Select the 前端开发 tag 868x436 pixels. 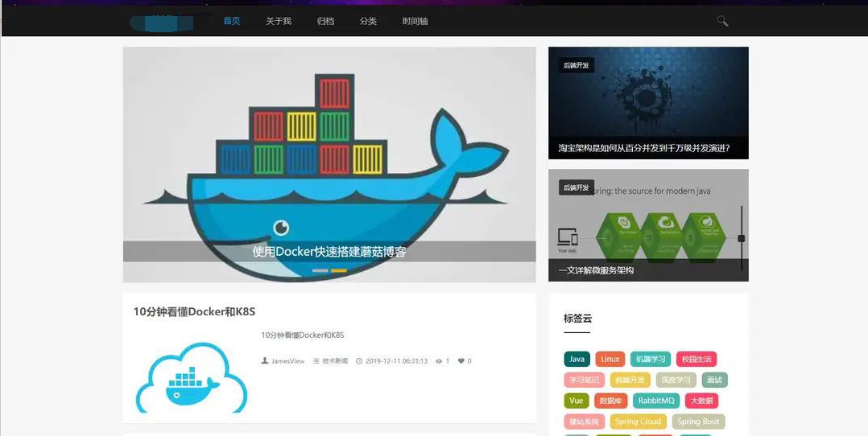pos(630,380)
